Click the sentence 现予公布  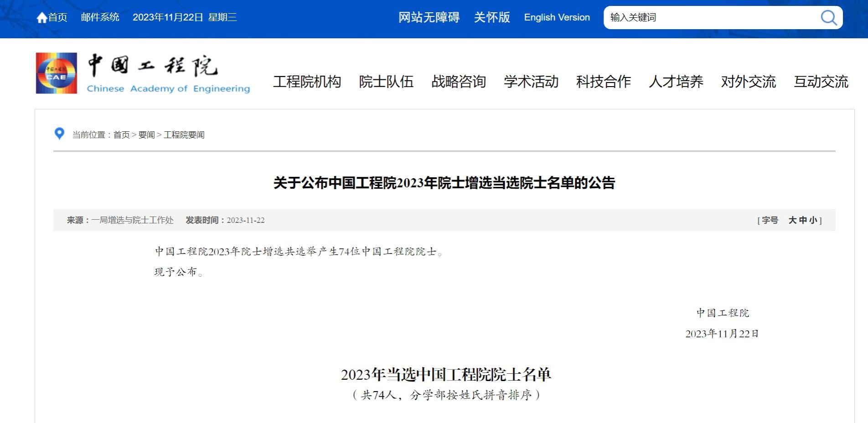point(178,272)
